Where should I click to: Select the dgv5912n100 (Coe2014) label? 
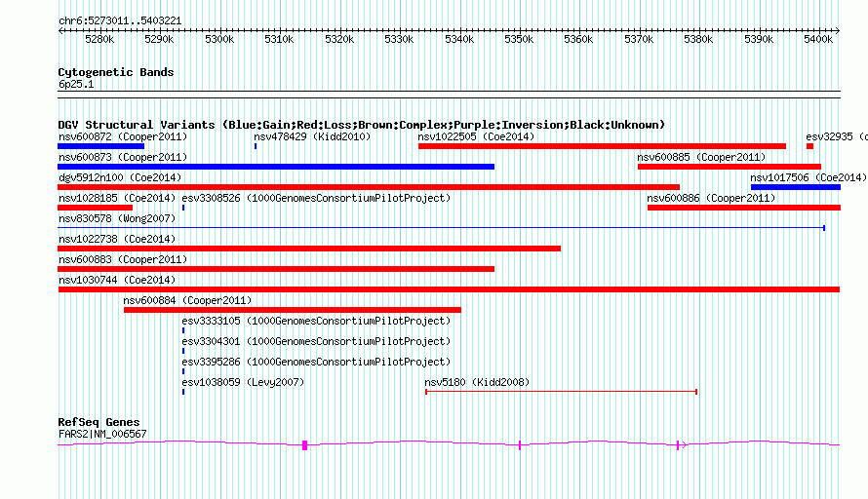(120, 177)
